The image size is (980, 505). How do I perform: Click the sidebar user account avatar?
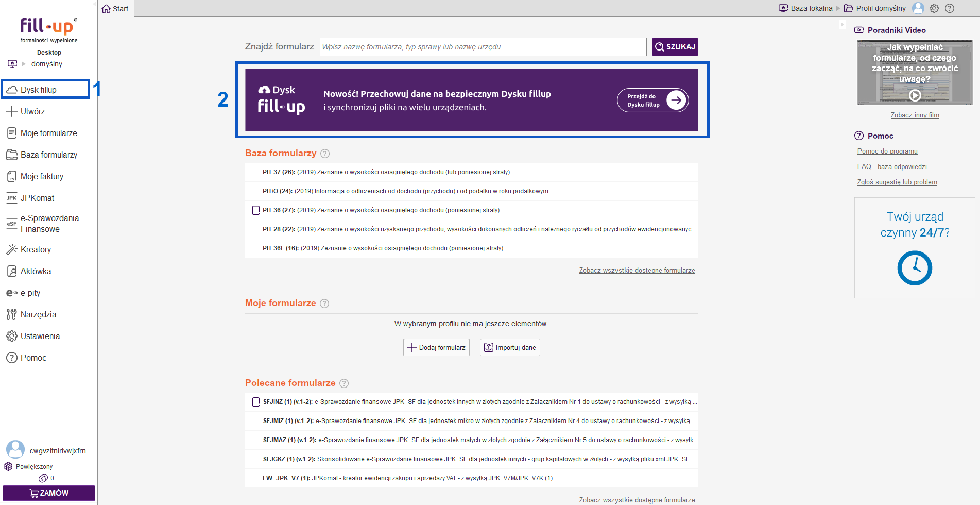click(15, 449)
